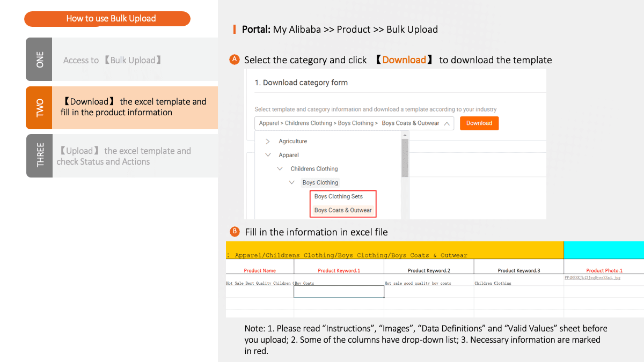Collapse the Apparel category node

[x=268, y=155]
